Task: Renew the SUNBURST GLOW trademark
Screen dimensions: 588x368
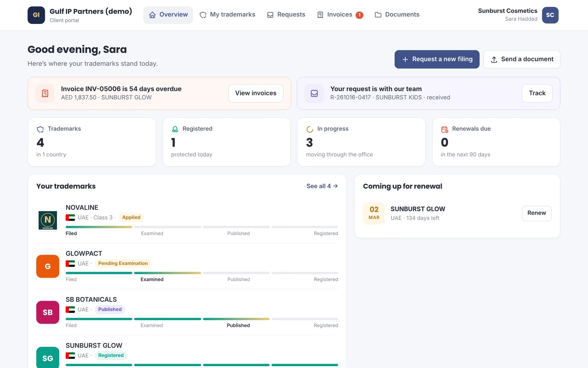Action: point(537,213)
